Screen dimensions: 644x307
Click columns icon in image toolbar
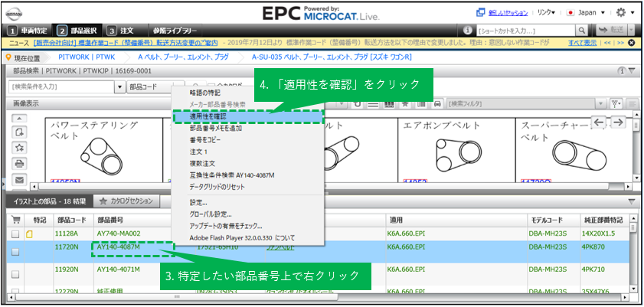[421, 104]
